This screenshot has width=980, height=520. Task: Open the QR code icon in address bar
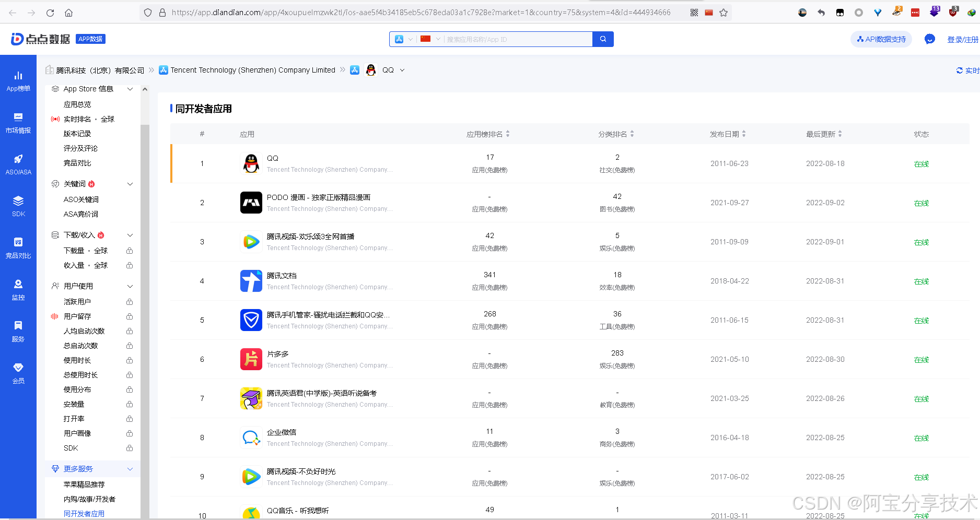pyautogui.click(x=694, y=13)
